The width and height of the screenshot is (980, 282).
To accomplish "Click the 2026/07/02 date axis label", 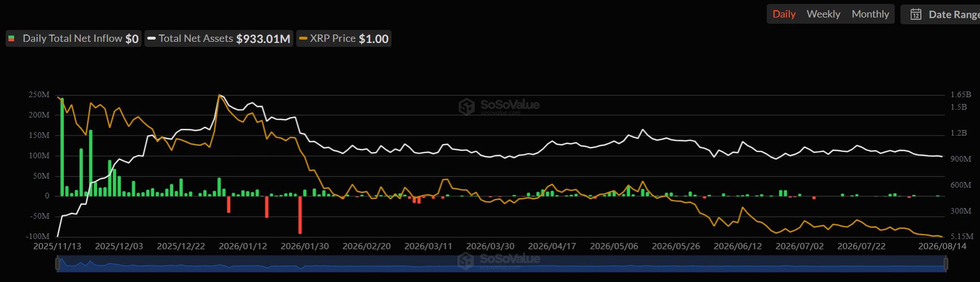I will 799,246.
